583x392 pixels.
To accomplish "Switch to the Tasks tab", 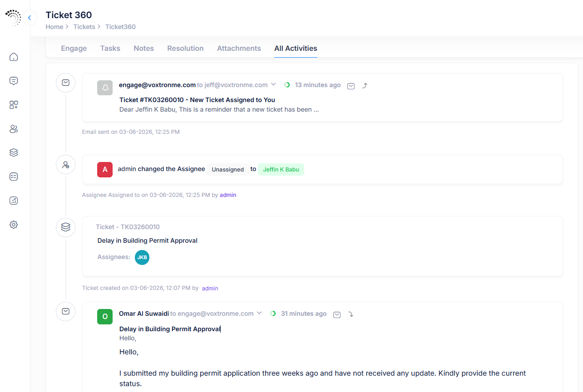I will [110, 48].
